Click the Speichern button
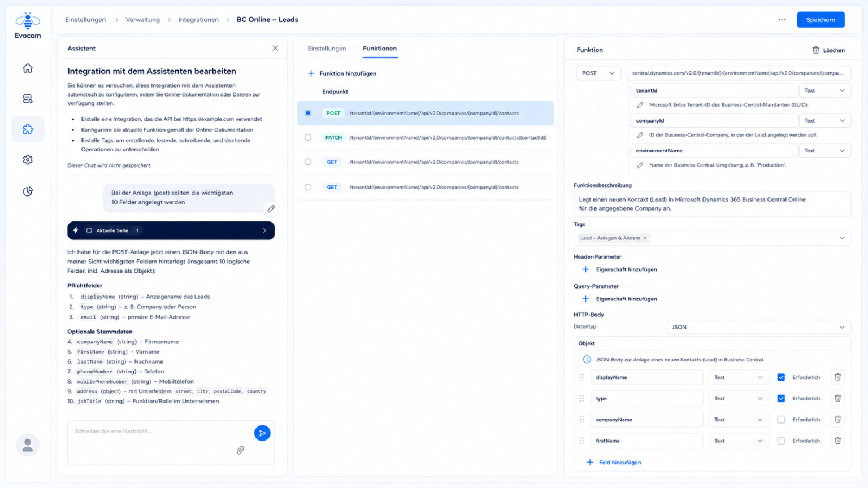This screenshot has width=868, height=488. click(x=821, y=20)
